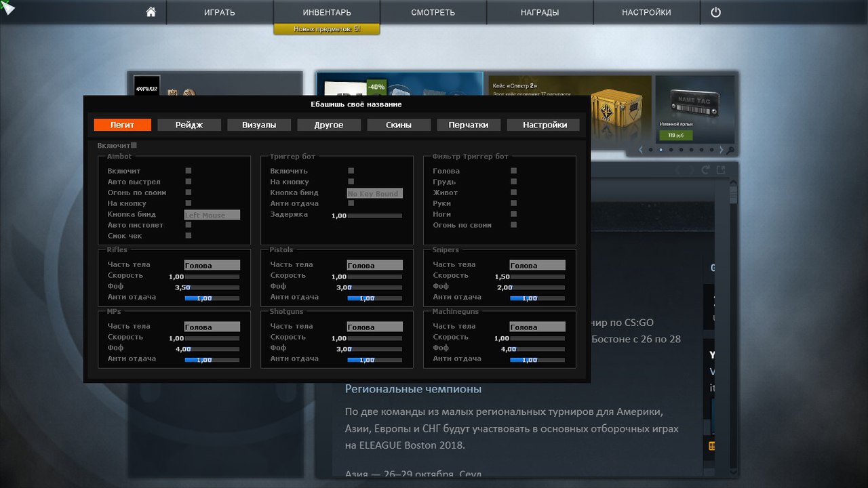Viewport: 868px width, 488px height.
Task: Open Machineguns Часть тела dropdown
Action: (x=538, y=327)
